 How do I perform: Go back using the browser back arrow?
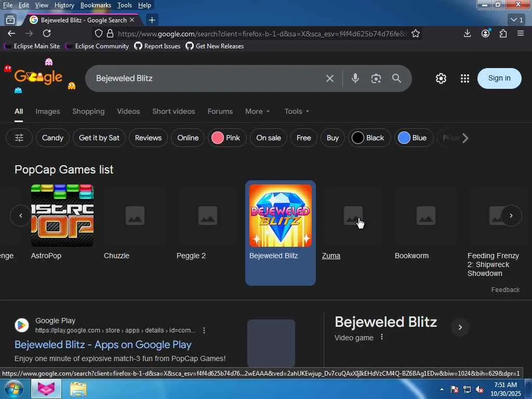point(11,33)
